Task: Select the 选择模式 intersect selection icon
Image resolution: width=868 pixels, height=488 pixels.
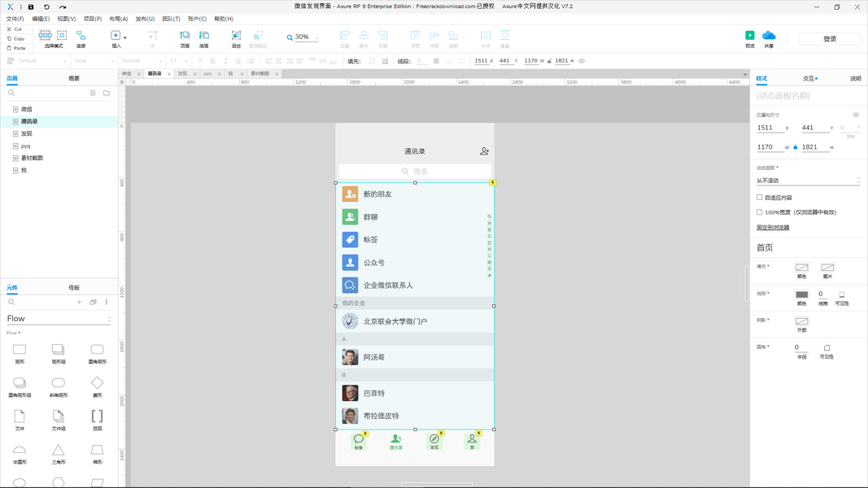Action: point(46,35)
